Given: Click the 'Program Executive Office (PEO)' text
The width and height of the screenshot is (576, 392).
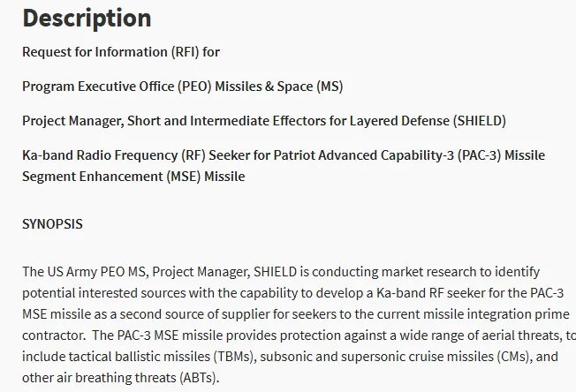Looking at the screenshot, I should point(117,87).
